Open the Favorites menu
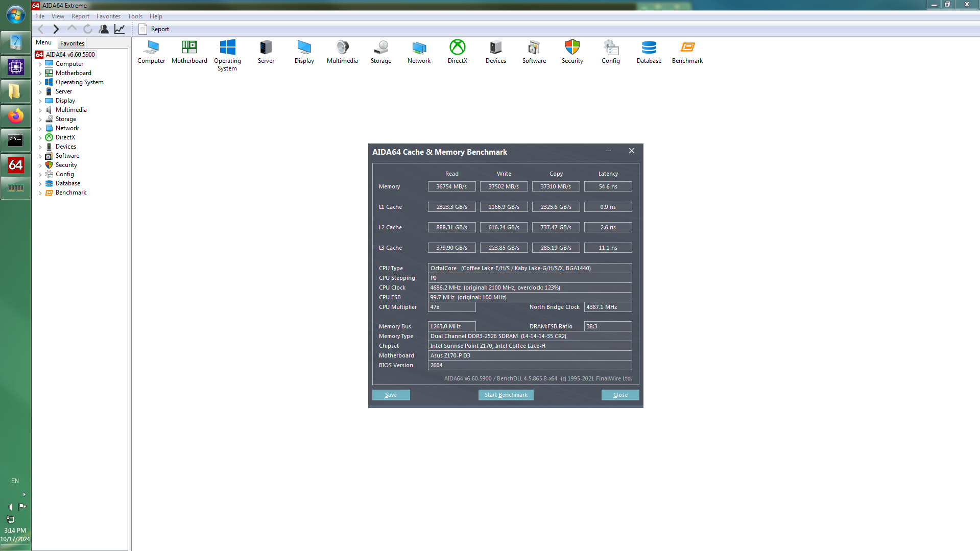Screen dimensions: 980x551 click(x=108, y=16)
